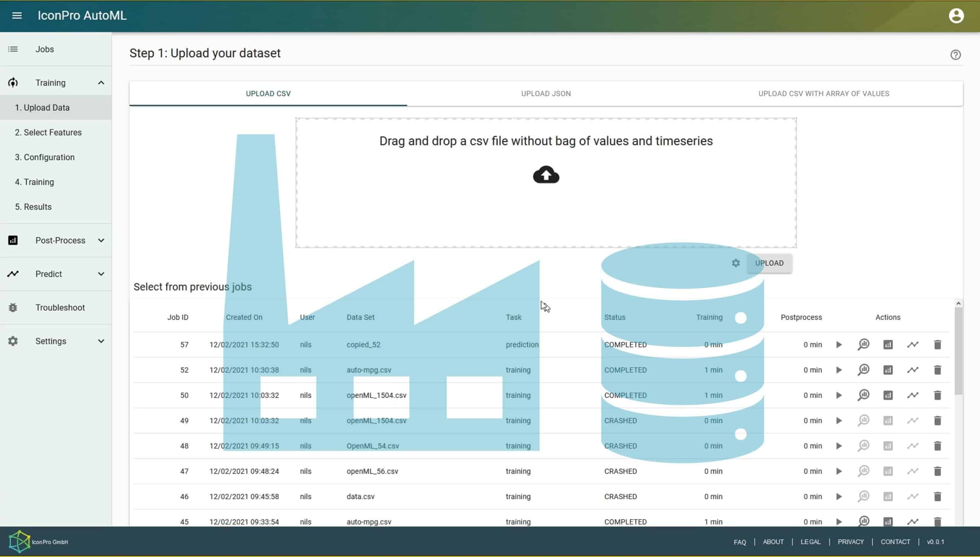Expand the Settings sidebar section

pos(101,341)
